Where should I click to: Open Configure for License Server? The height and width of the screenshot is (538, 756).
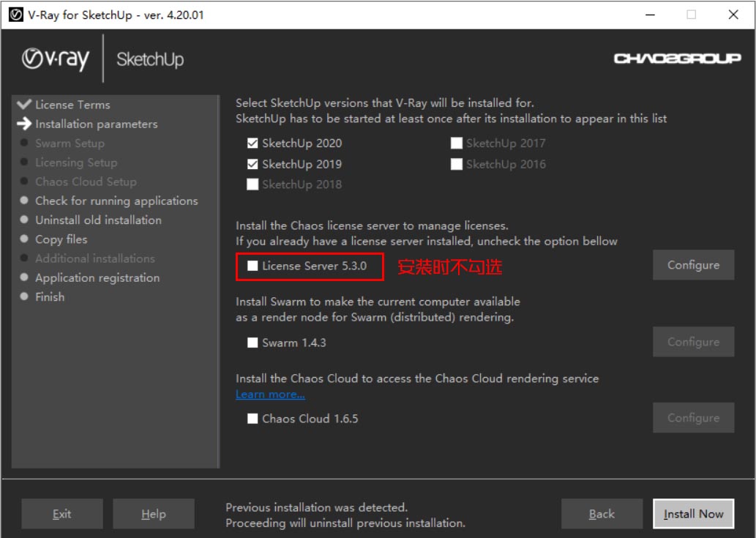tap(693, 265)
